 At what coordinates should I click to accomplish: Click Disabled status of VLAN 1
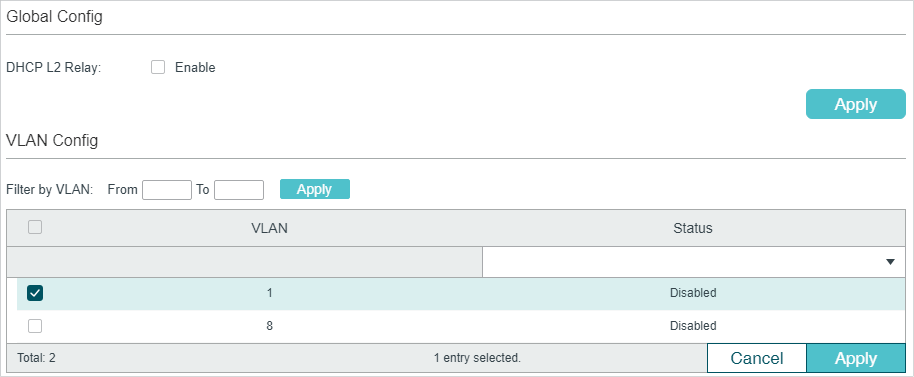click(x=692, y=293)
